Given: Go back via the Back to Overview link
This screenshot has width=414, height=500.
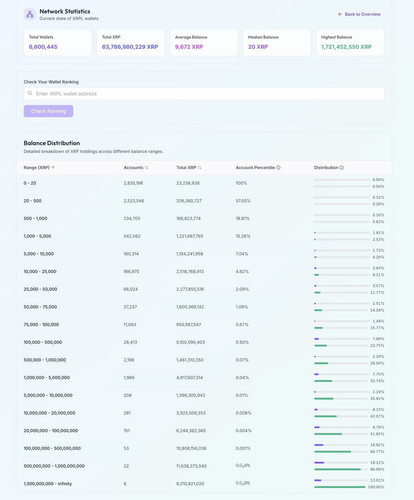Looking at the screenshot, I should [359, 14].
